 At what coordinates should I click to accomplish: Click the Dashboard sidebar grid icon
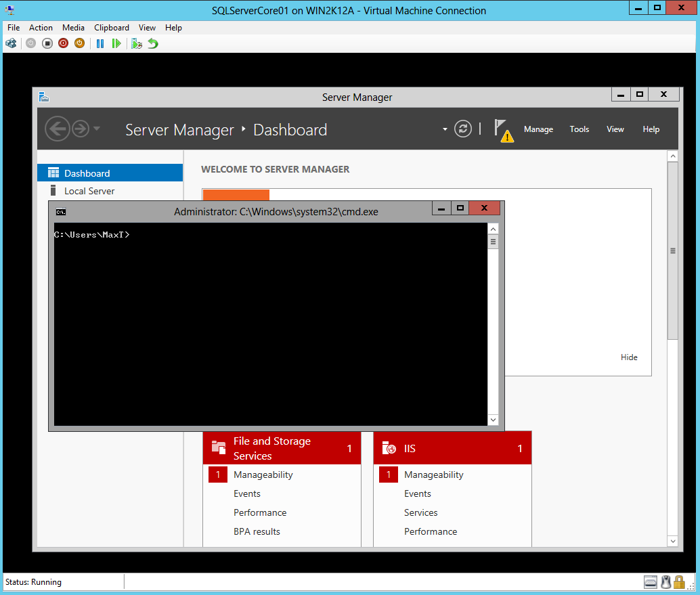point(53,173)
